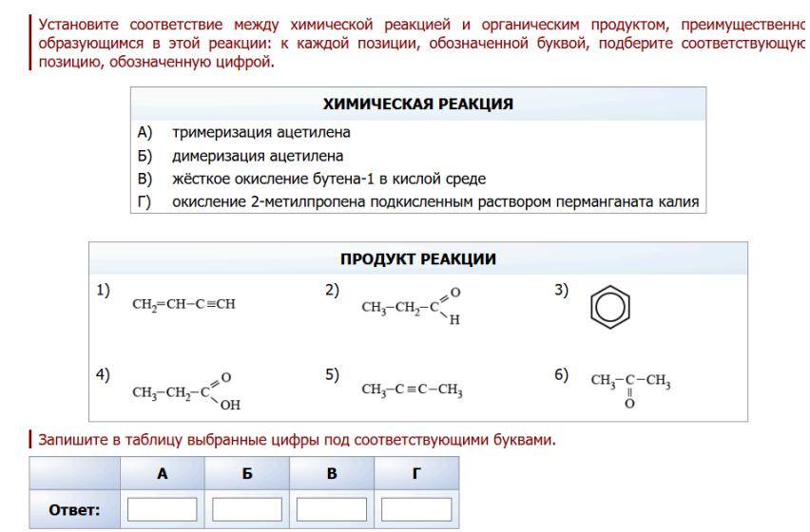Click the 'димеризация ацетилена' reaction line
810x532 pixels.
pos(257,156)
